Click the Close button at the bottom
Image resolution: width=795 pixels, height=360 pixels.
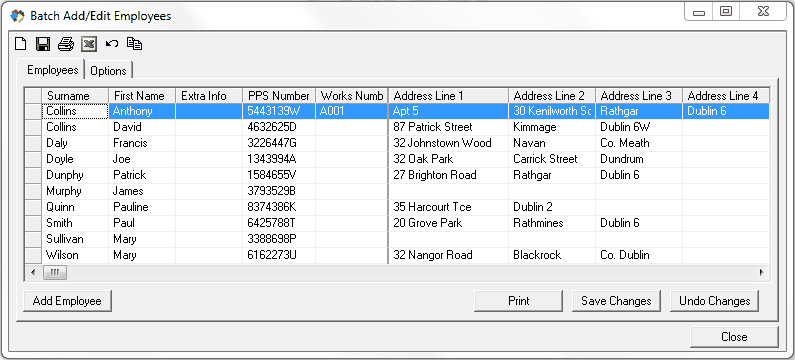734,337
